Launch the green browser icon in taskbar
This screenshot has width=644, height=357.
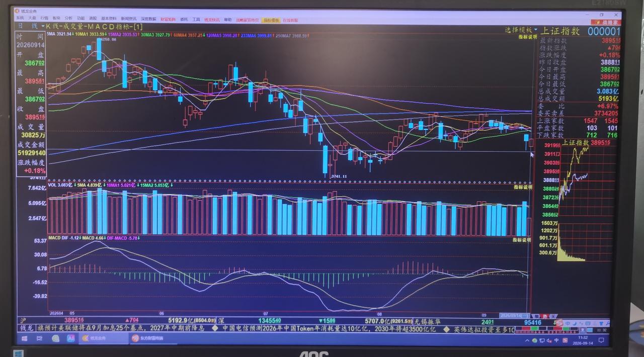click(x=55, y=338)
